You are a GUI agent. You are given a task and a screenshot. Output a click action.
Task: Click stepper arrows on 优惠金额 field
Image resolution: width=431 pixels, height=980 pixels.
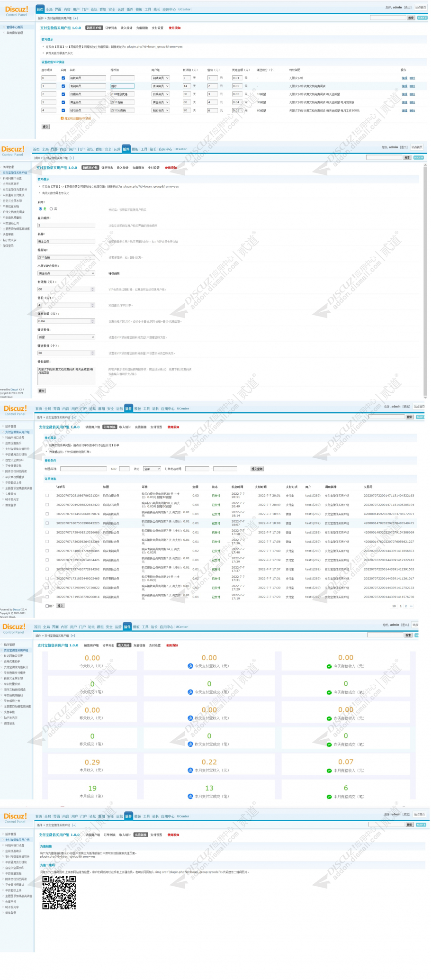point(93,321)
